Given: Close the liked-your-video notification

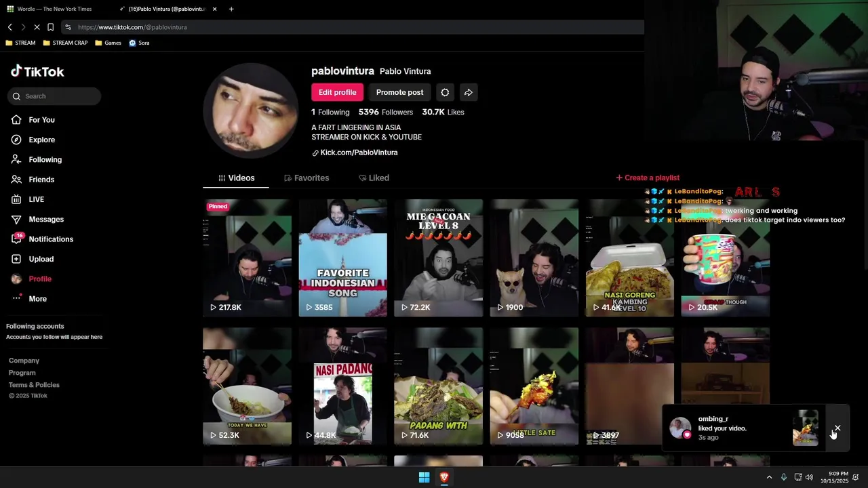Looking at the screenshot, I should tap(837, 428).
